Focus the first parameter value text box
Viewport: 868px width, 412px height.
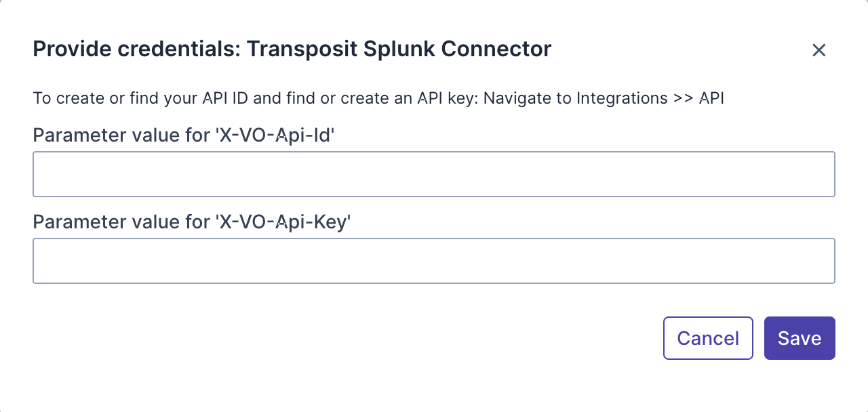click(433, 174)
